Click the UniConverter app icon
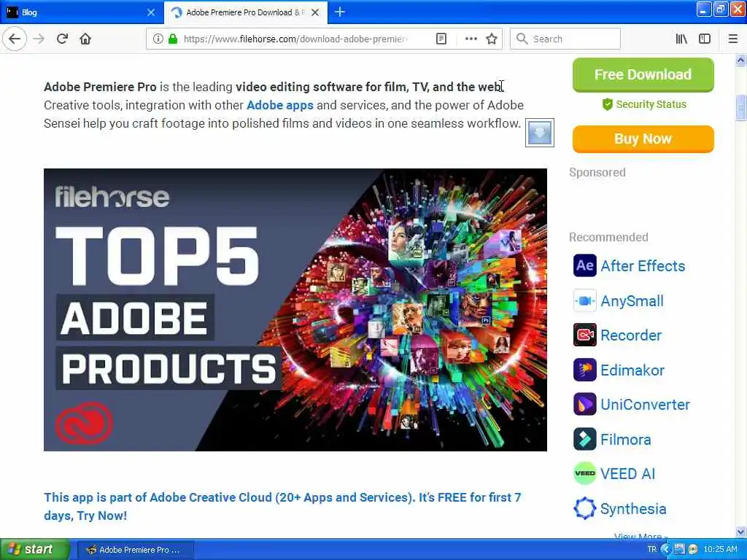This screenshot has width=747, height=560. click(x=584, y=404)
